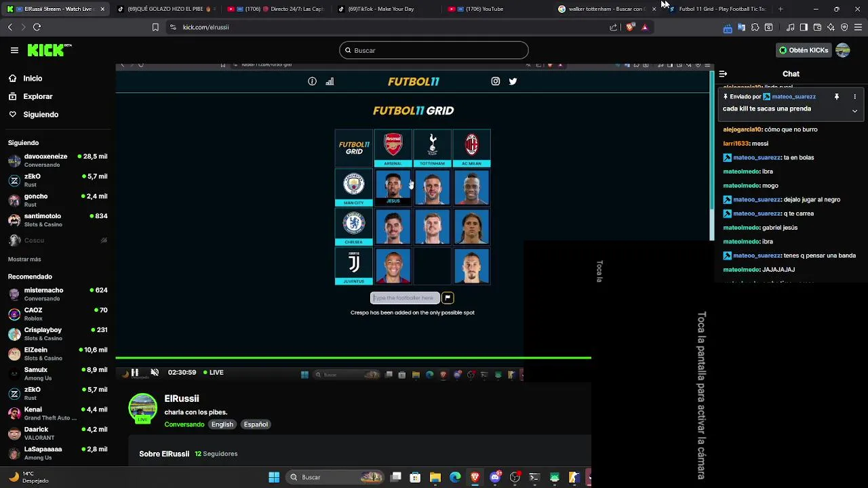Click the Conversando category link
Viewport: 868px width, 488px height.
point(184,424)
